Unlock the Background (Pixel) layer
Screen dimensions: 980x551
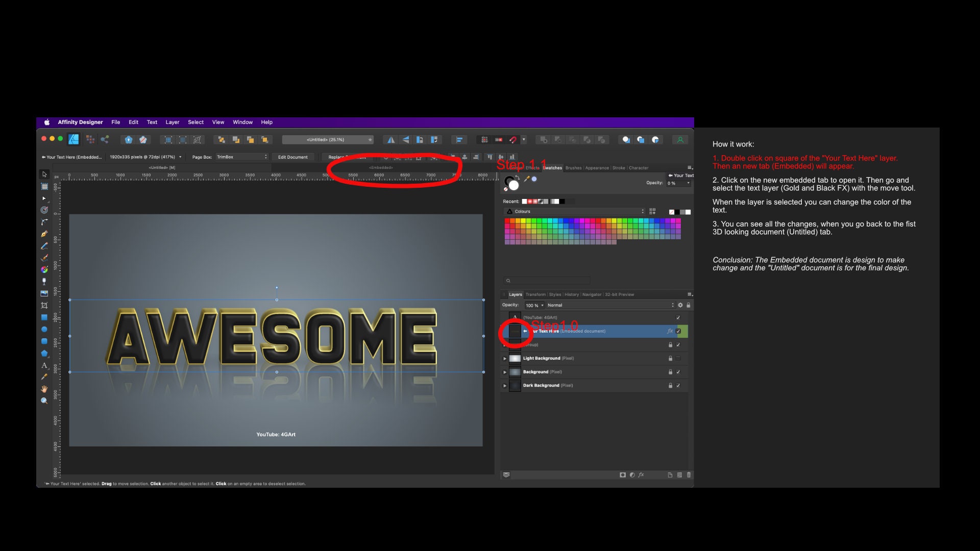(670, 372)
